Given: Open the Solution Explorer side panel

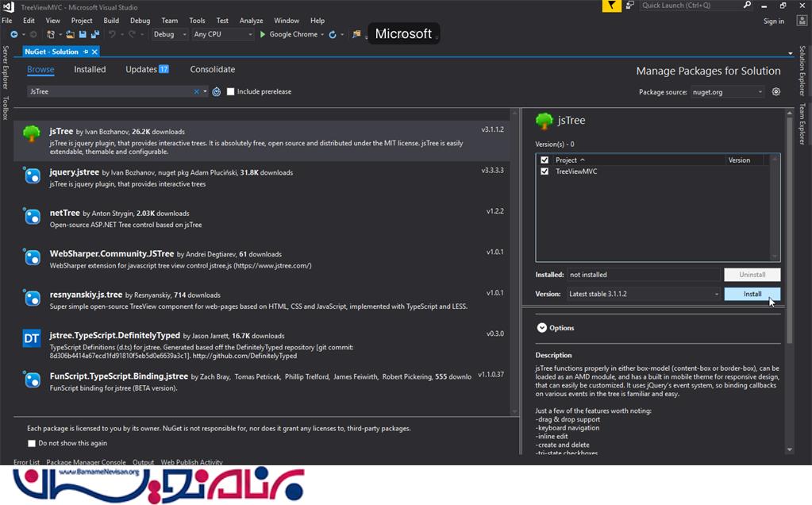Looking at the screenshot, I should click(x=802, y=71).
